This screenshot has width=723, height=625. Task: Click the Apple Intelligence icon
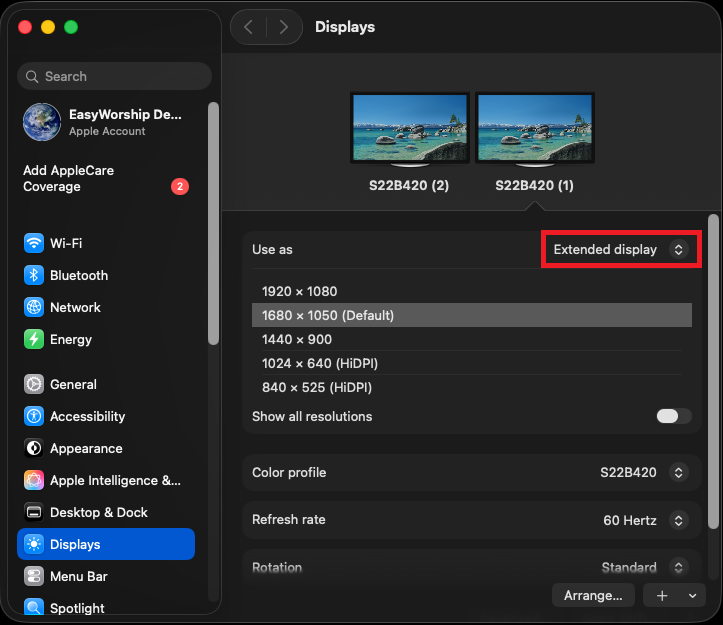coord(34,480)
